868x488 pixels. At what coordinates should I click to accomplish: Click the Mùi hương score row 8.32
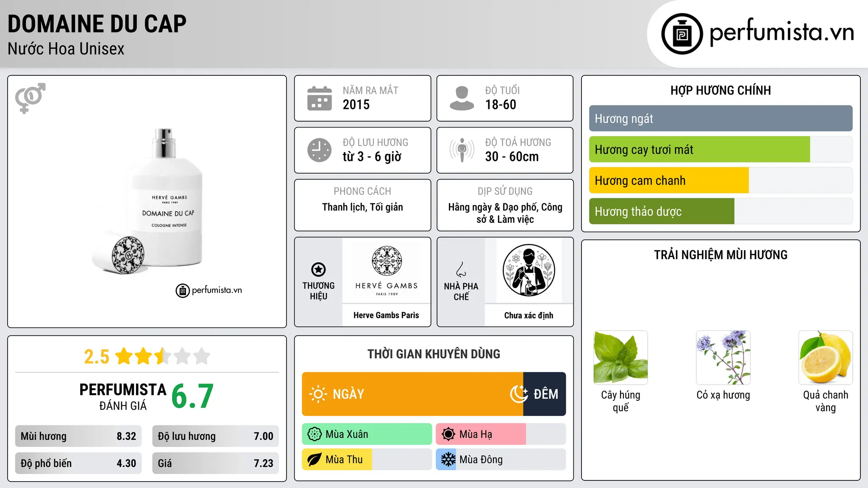tap(78, 436)
